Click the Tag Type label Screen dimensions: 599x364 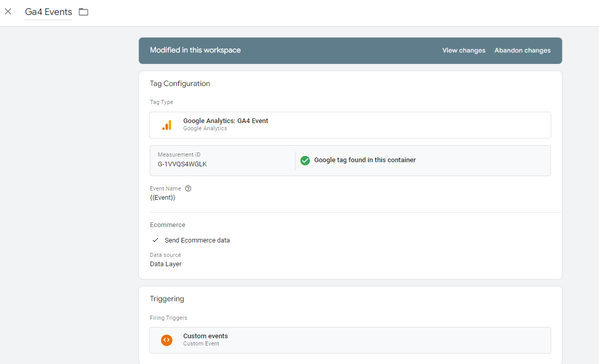pos(161,102)
